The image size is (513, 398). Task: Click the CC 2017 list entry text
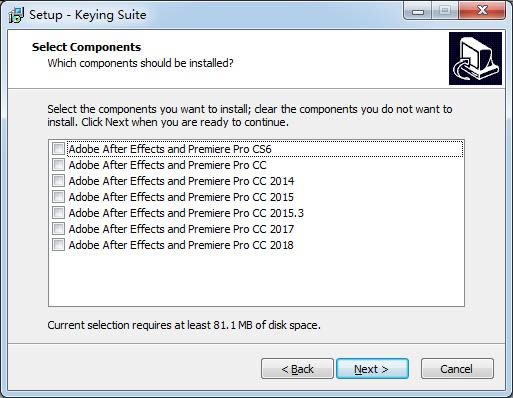pyautogui.click(x=181, y=229)
